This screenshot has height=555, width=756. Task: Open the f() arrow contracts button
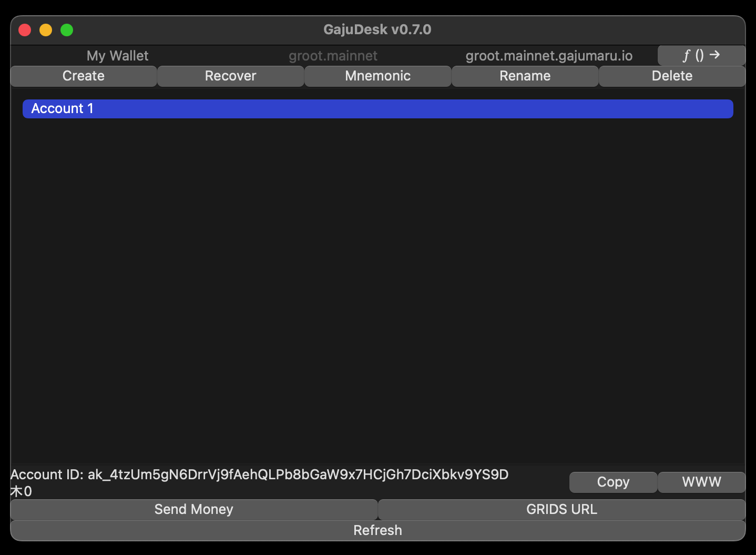(x=701, y=55)
